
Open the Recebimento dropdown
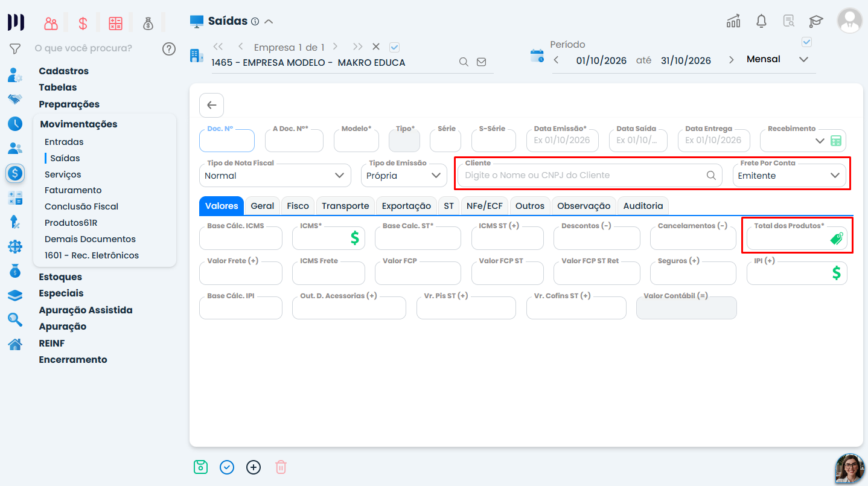(x=820, y=141)
